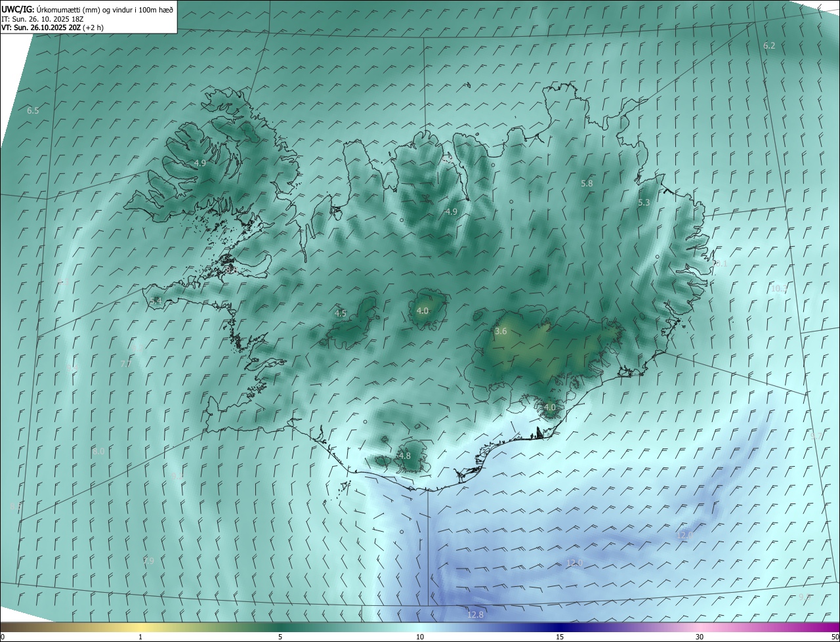
Task: Click the 'VT: Sun. 26.10.2025 20Z (+2 h)' line
Action: coord(52,28)
